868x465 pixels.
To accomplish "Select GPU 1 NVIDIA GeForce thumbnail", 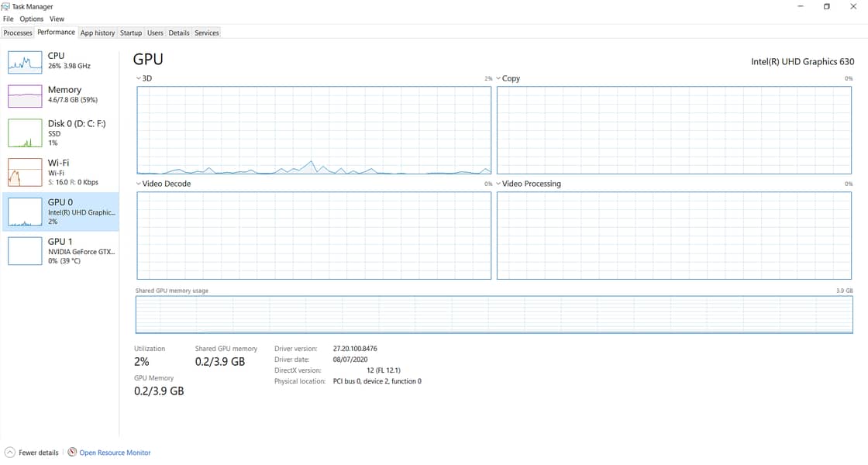I will coord(25,251).
